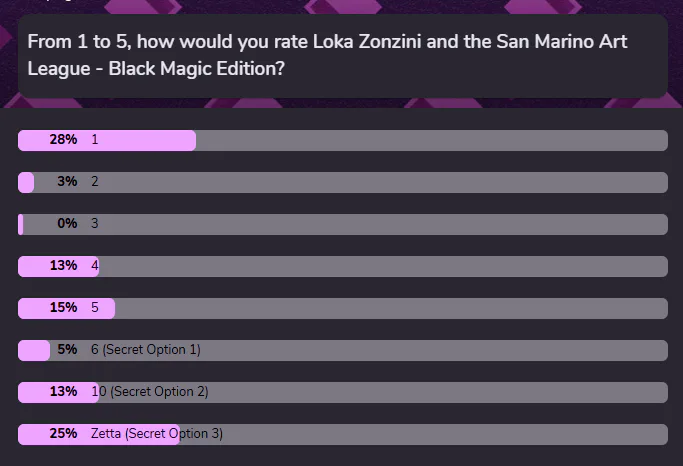Vote for 6 (Secret Option 1)

(x=343, y=351)
